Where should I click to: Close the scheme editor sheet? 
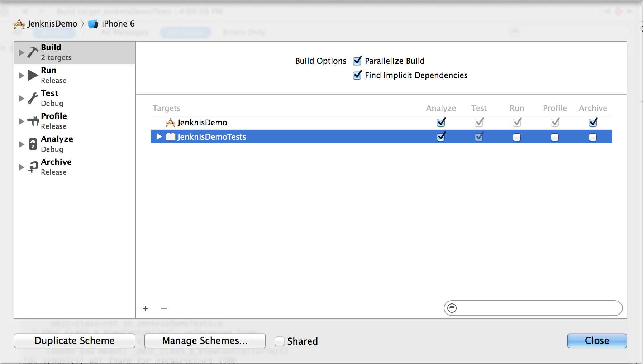pos(597,341)
